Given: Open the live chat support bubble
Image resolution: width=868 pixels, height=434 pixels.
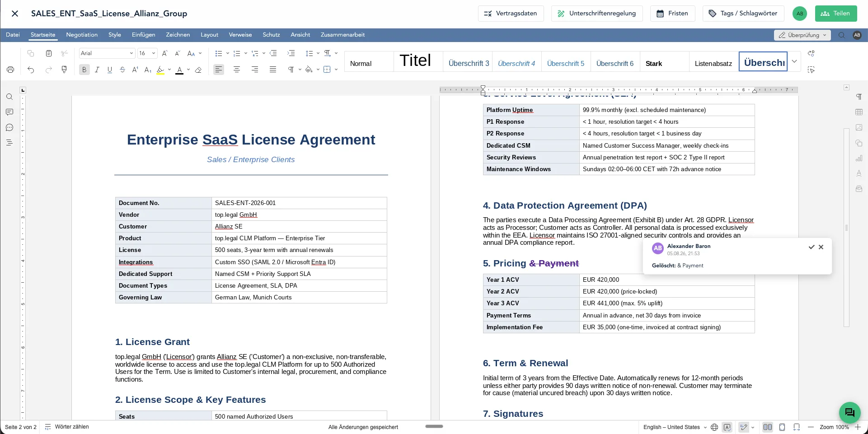Looking at the screenshot, I should 850,413.
